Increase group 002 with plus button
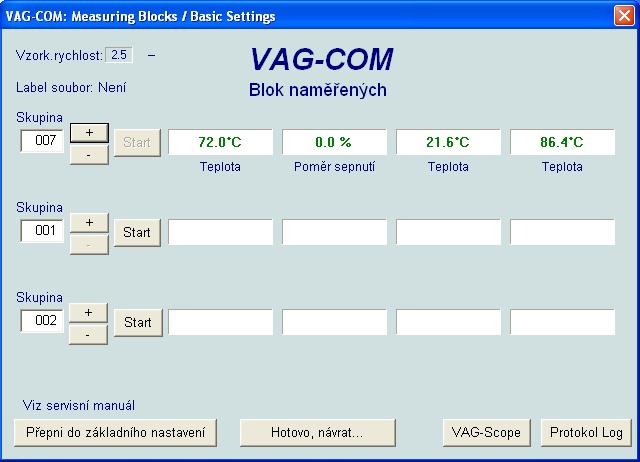Viewport: 640px width, 462px height. pyautogui.click(x=89, y=313)
